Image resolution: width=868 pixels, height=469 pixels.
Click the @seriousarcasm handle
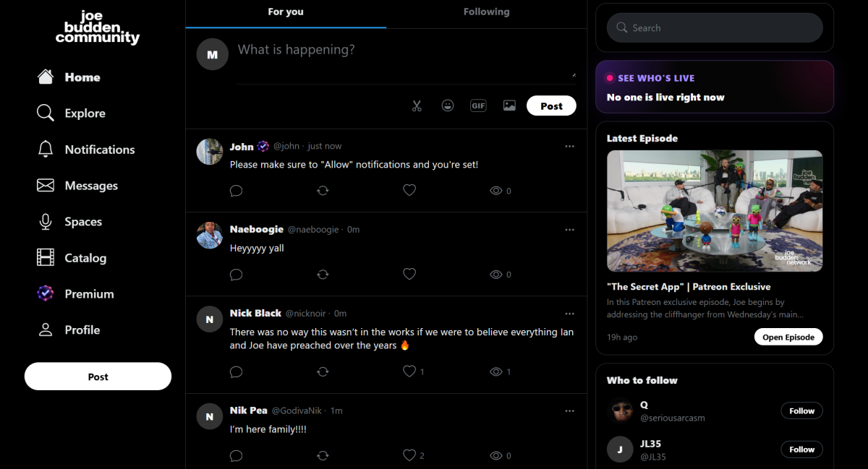tap(673, 418)
